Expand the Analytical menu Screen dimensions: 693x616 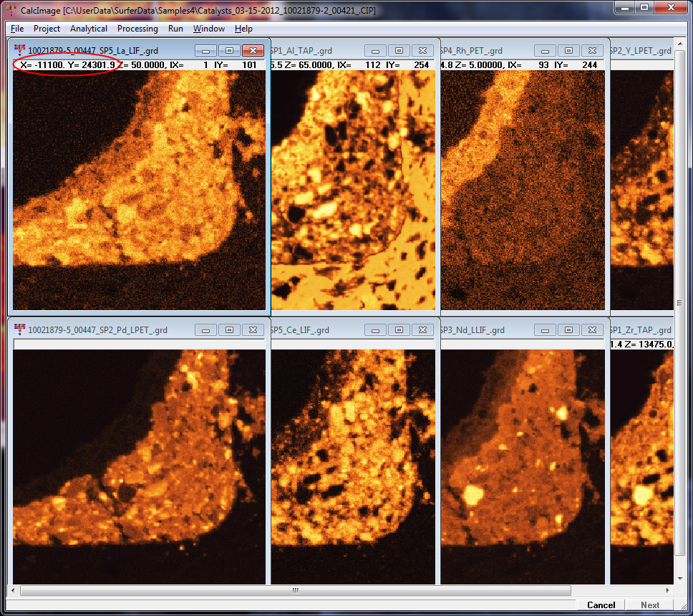point(89,29)
